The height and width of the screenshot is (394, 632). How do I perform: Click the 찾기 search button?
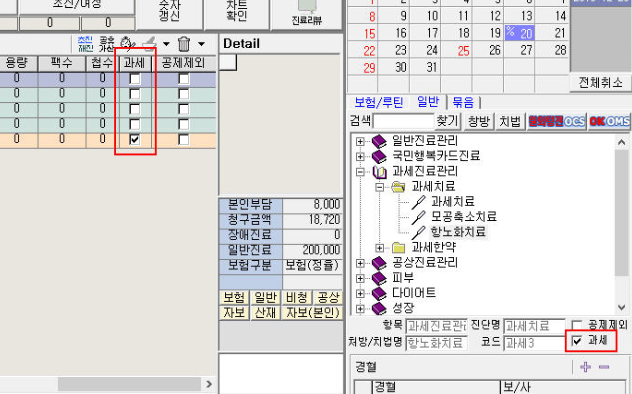click(447, 121)
